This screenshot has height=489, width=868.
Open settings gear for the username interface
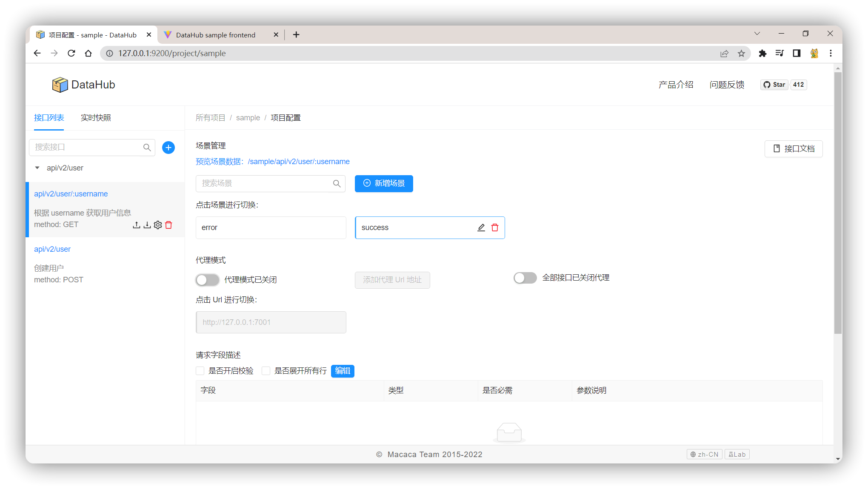[x=158, y=225]
